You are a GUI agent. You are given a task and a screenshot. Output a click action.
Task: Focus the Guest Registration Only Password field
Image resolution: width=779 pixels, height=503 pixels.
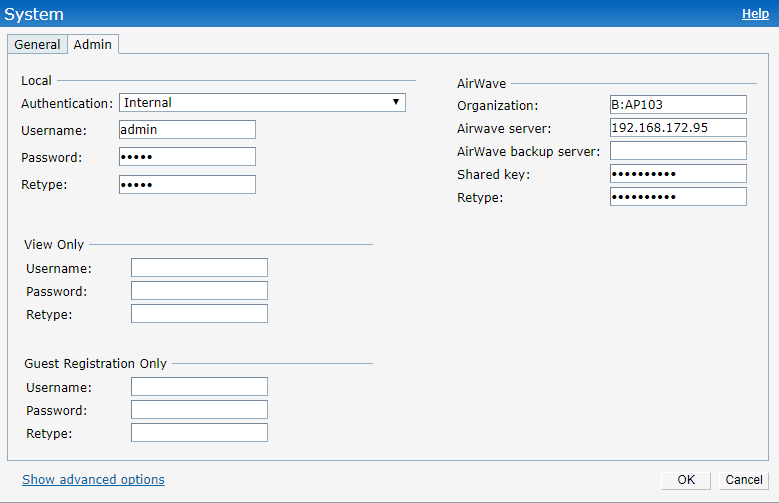pyautogui.click(x=199, y=410)
